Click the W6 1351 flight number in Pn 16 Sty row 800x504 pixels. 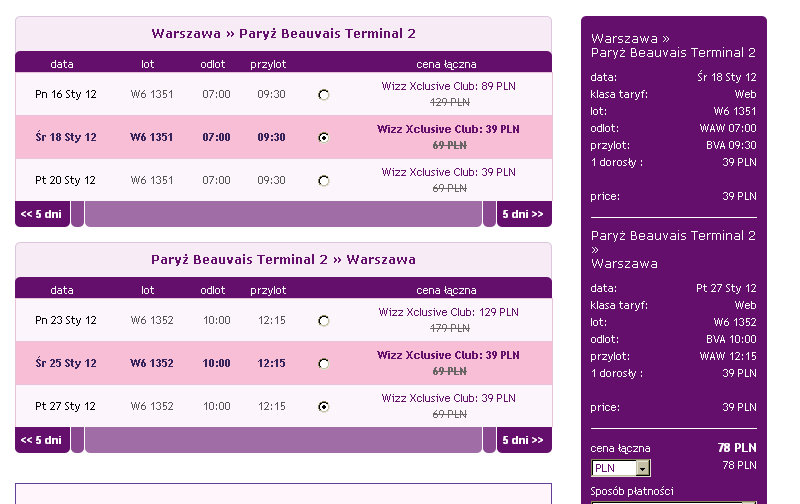click(x=152, y=94)
